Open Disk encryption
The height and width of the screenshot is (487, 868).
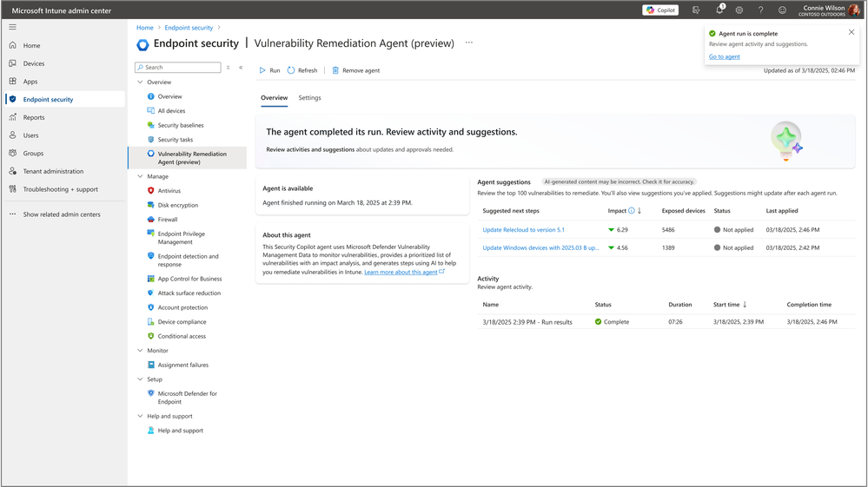point(178,205)
